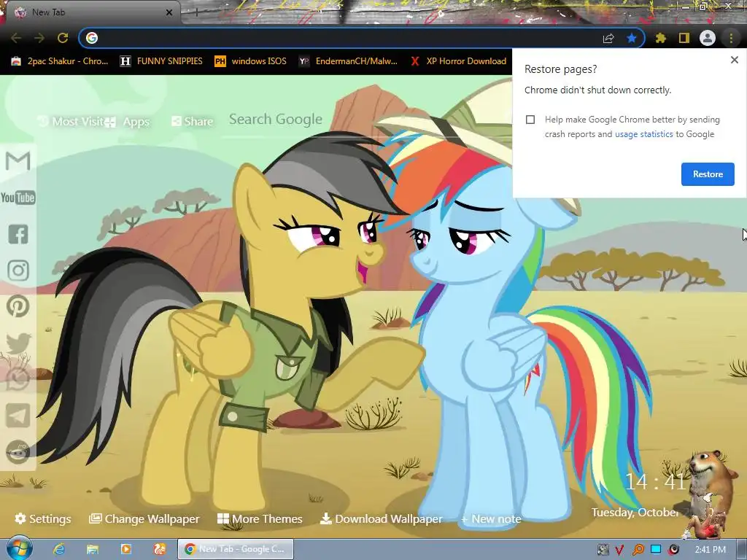This screenshot has height=560, width=747.
Task: Click the share page icon in address bar
Action: pyautogui.click(x=608, y=38)
